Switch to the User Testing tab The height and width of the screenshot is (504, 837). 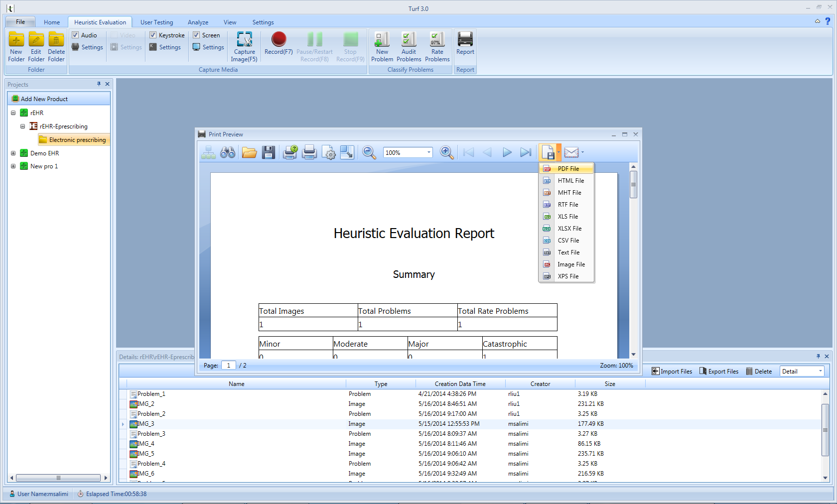pyautogui.click(x=156, y=22)
